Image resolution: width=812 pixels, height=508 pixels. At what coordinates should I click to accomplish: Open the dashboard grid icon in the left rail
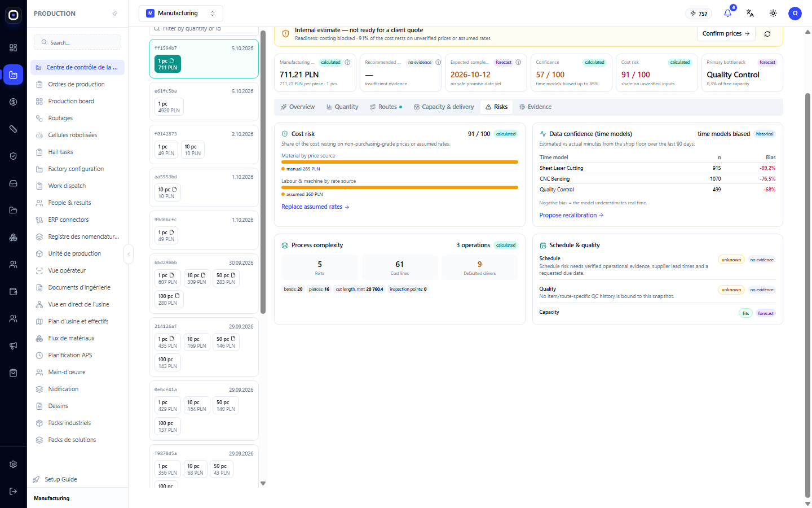[x=14, y=48]
